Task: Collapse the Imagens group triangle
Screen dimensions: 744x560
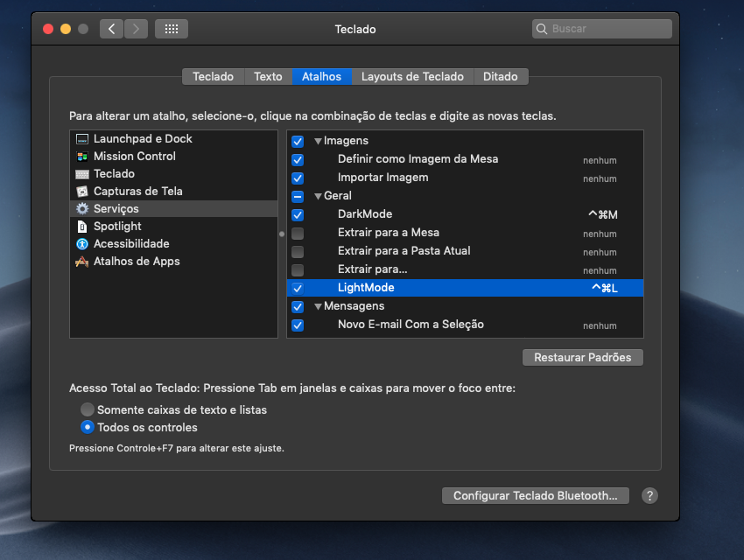Action: (319, 141)
